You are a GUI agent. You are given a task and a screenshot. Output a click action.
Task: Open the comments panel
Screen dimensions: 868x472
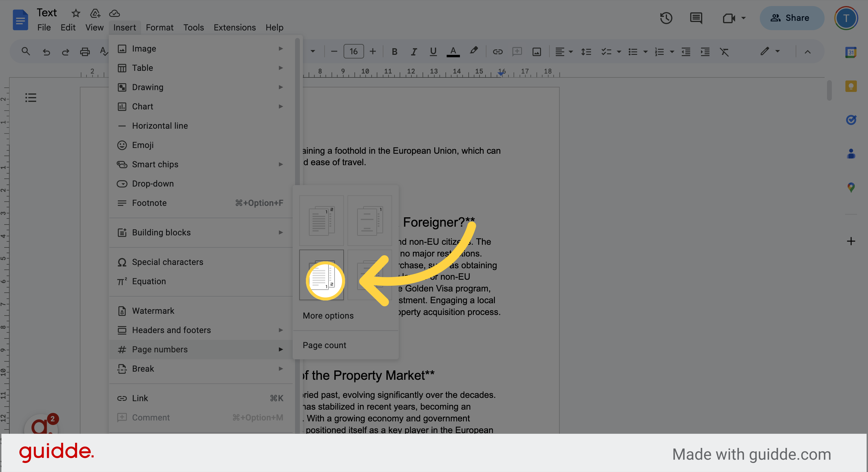pos(696,18)
